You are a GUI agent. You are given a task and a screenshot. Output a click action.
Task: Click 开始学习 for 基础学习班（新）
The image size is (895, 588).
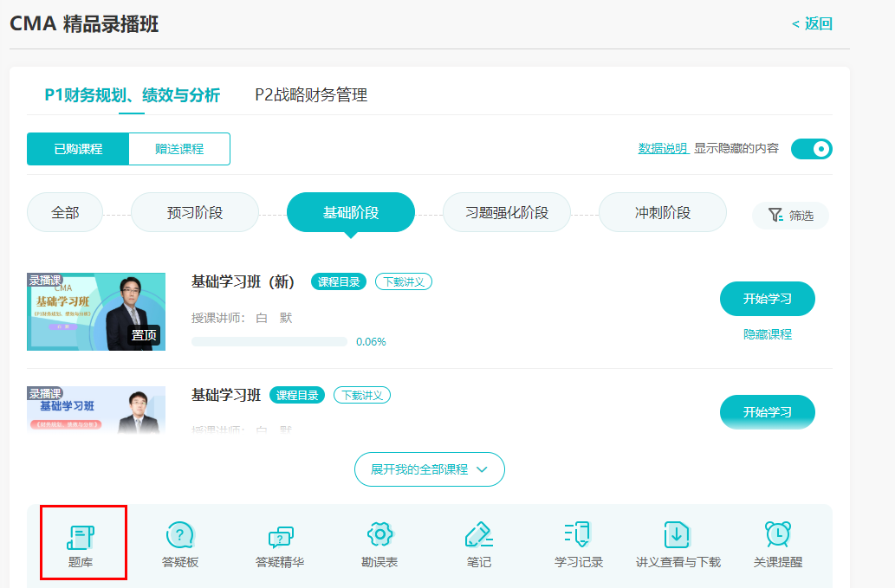(x=767, y=299)
